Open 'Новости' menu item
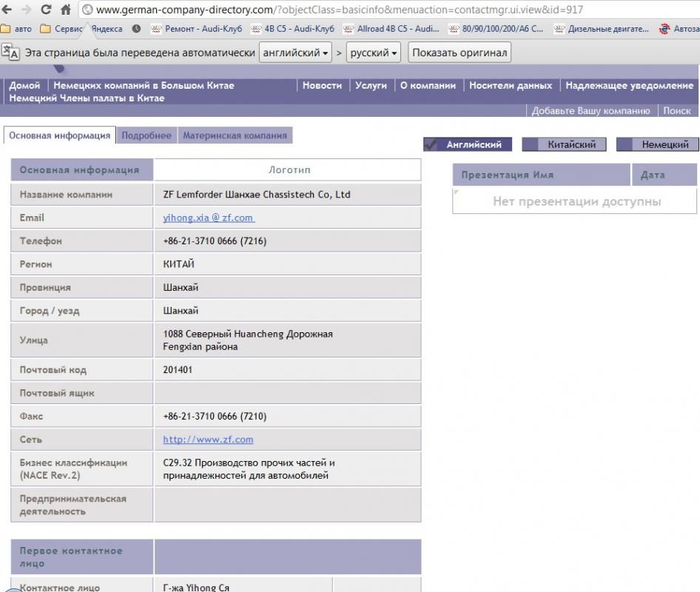 322,85
